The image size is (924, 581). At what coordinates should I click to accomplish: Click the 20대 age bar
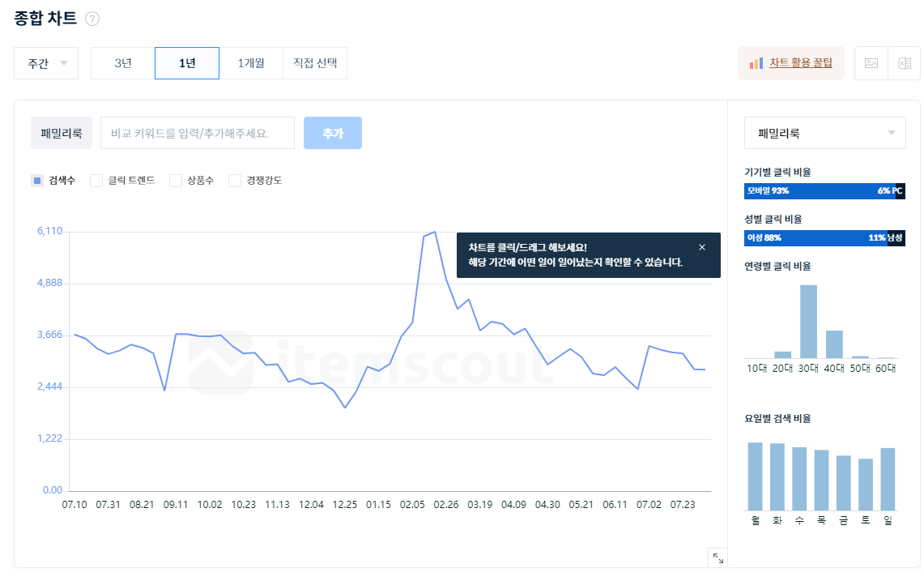click(x=782, y=354)
